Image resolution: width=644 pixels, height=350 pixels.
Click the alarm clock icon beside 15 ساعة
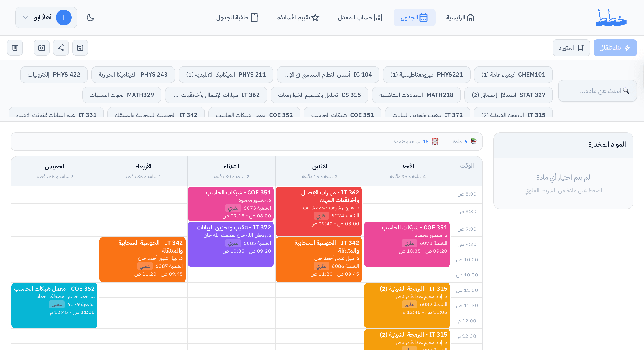pyautogui.click(x=435, y=142)
